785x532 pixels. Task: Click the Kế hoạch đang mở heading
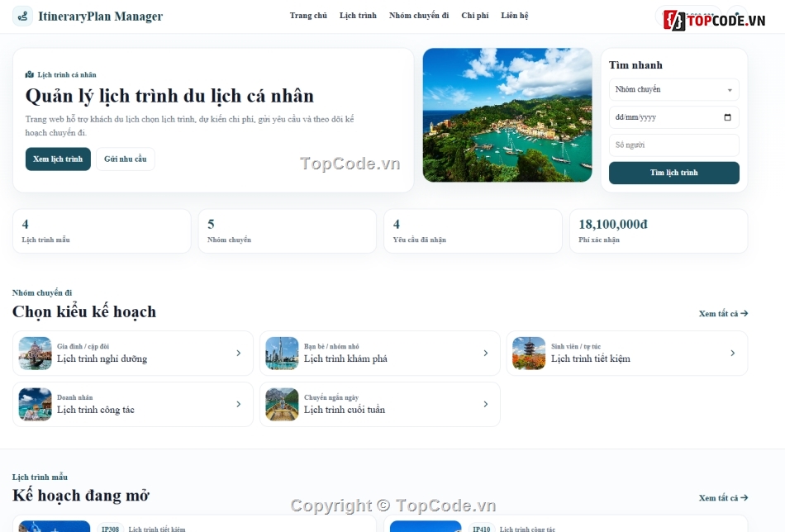(81, 496)
